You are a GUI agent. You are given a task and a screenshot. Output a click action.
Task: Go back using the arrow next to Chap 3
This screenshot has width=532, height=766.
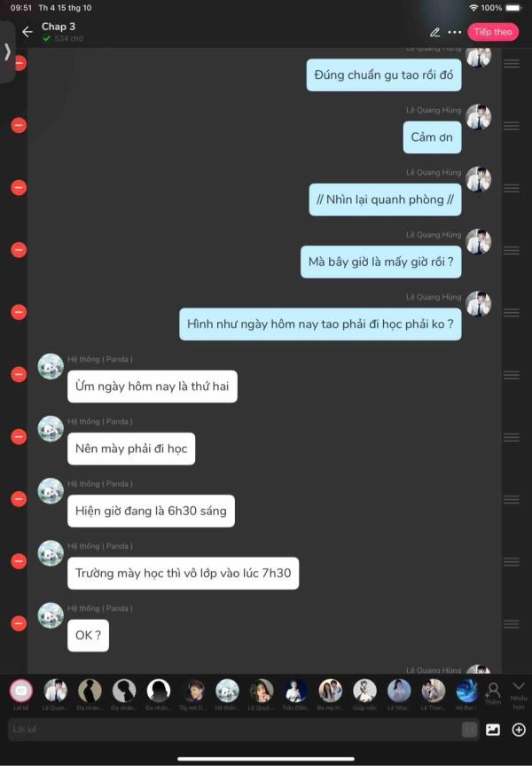pyautogui.click(x=27, y=32)
